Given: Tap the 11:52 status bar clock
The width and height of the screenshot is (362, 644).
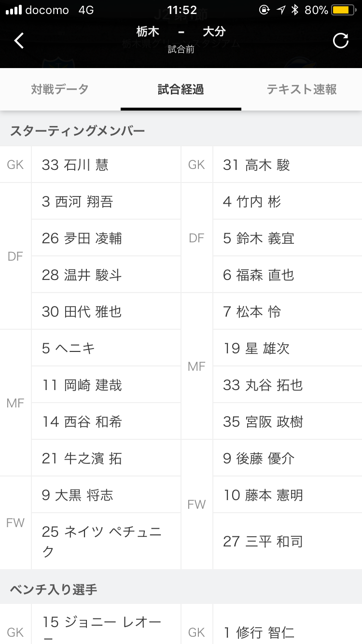Looking at the screenshot, I should pyautogui.click(x=181, y=10).
